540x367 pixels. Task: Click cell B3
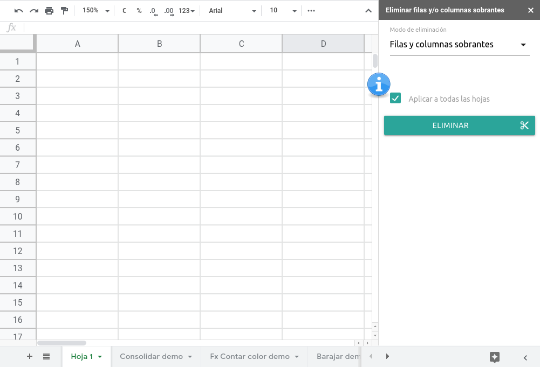click(x=159, y=96)
